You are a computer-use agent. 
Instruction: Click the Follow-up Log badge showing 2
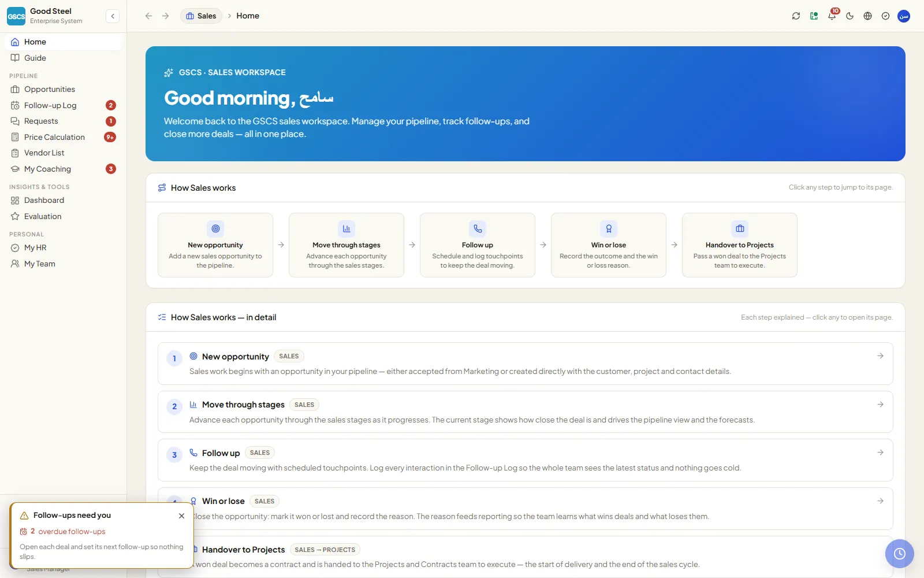tap(111, 105)
